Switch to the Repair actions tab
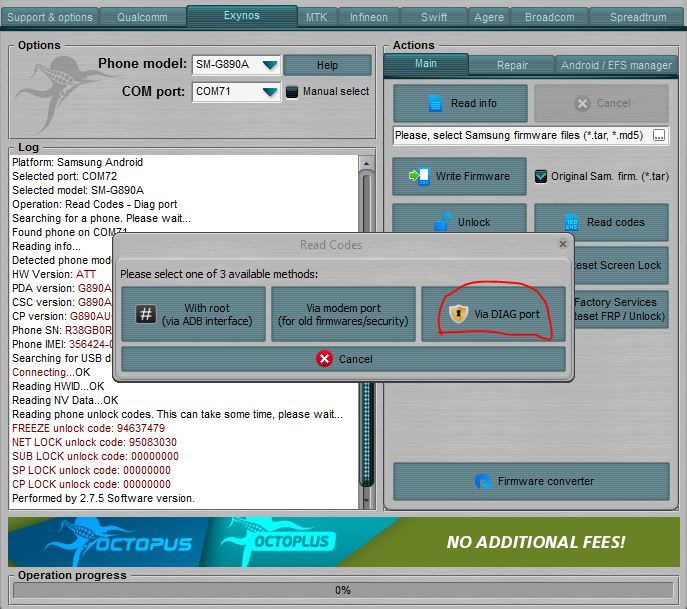 tap(512, 65)
